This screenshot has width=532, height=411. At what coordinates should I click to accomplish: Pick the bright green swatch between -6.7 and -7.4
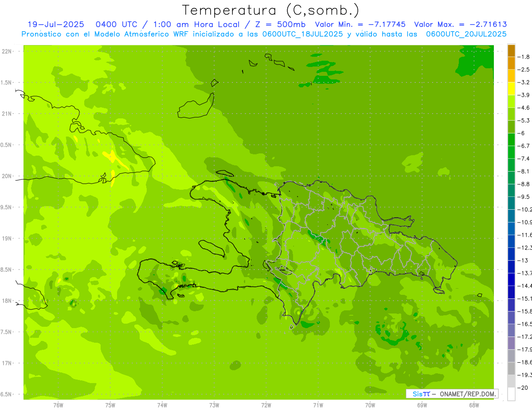511,152
